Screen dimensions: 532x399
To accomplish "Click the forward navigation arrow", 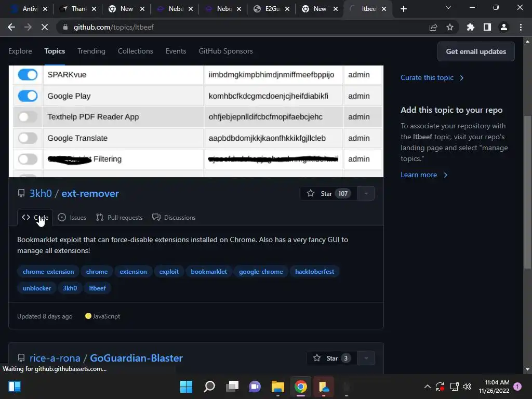I will click(x=28, y=27).
